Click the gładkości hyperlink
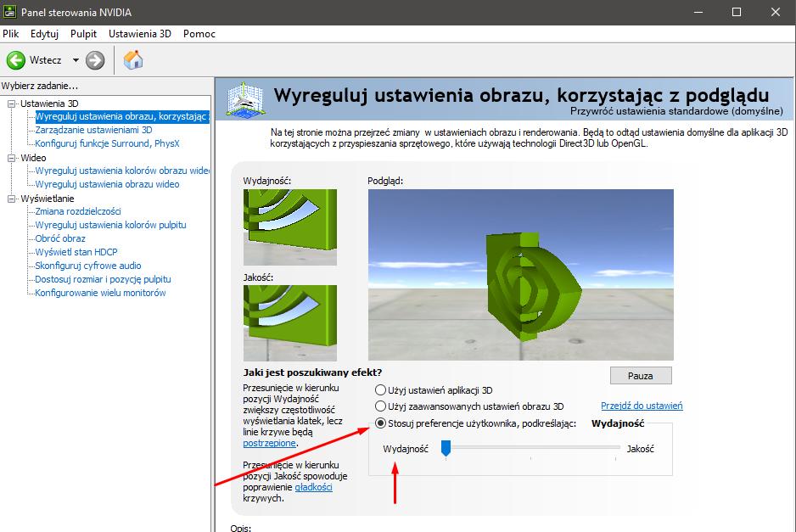This screenshot has width=796, height=532. (313, 487)
